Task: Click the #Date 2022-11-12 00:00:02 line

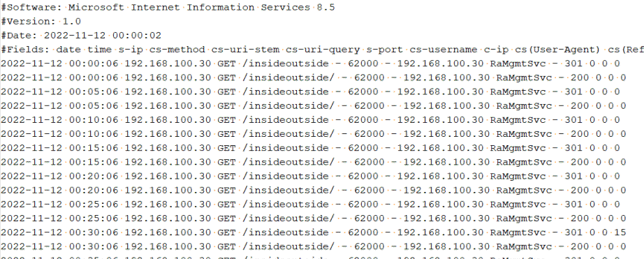Action: click(x=81, y=36)
